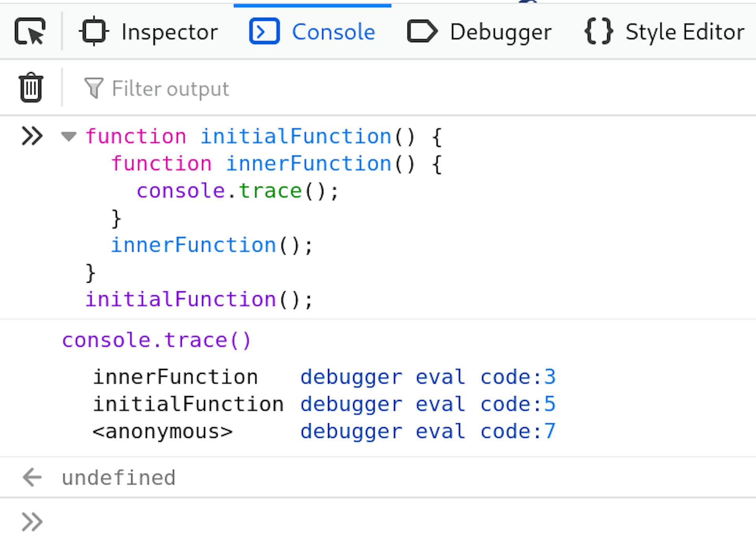Screen dimensions: 756x547
Task: Select the Console panel icon
Action: coord(263,32)
